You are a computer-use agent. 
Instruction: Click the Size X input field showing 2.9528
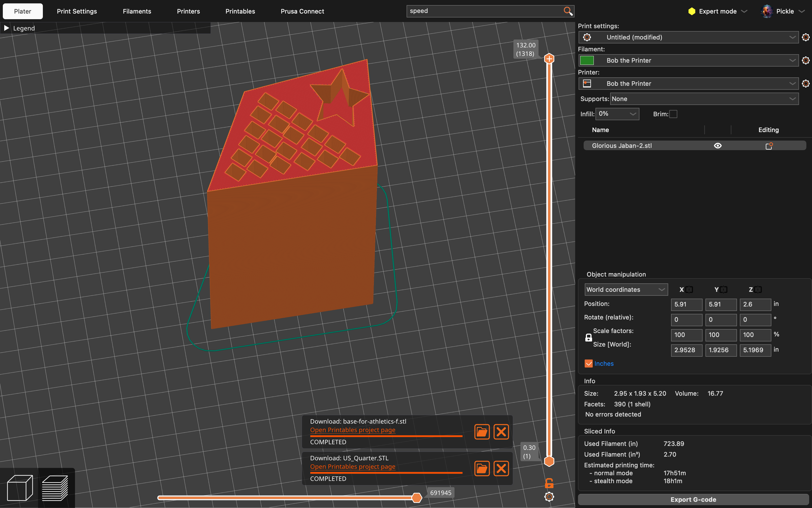(687, 350)
